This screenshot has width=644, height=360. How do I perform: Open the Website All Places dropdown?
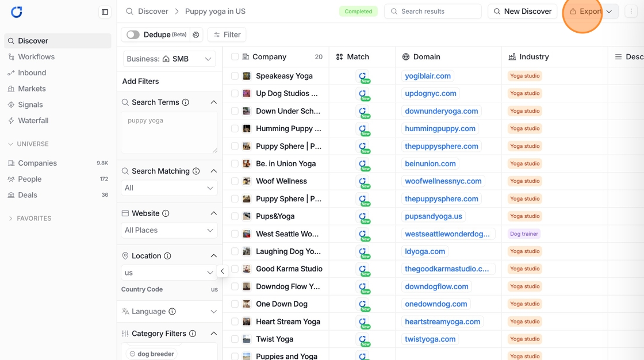(x=169, y=231)
